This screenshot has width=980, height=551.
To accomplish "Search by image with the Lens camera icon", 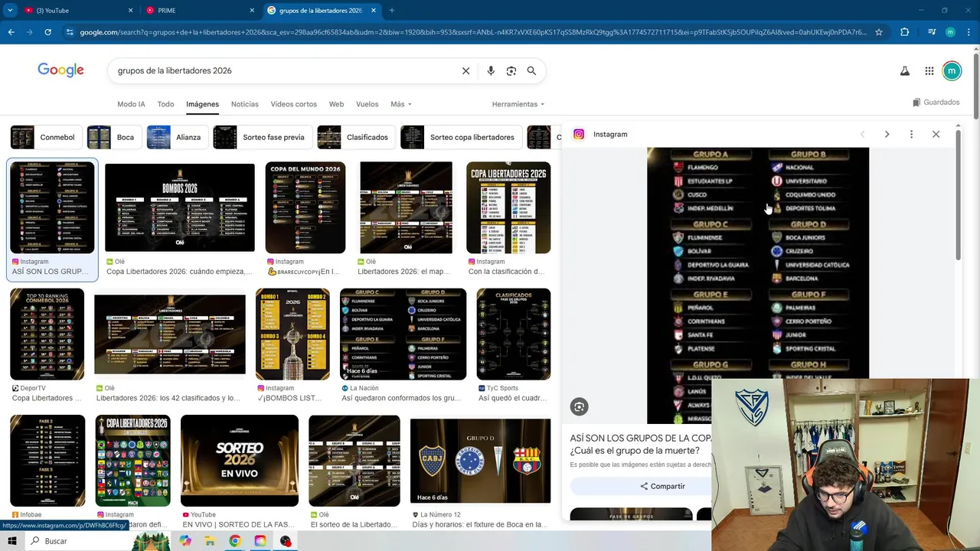I will pyautogui.click(x=511, y=70).
